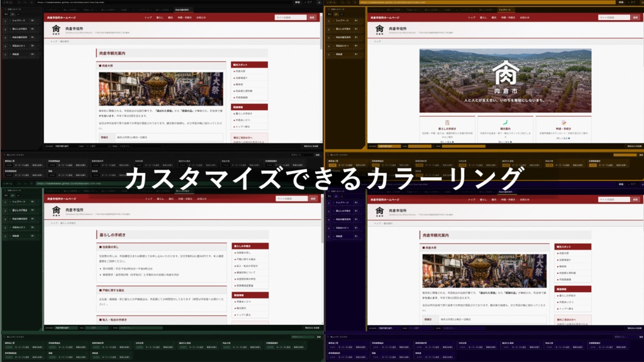Screen dimensions: 644x362
Task: Open 詳しく見る under the 暮らしの手続き card
Action: coord(447,142)
